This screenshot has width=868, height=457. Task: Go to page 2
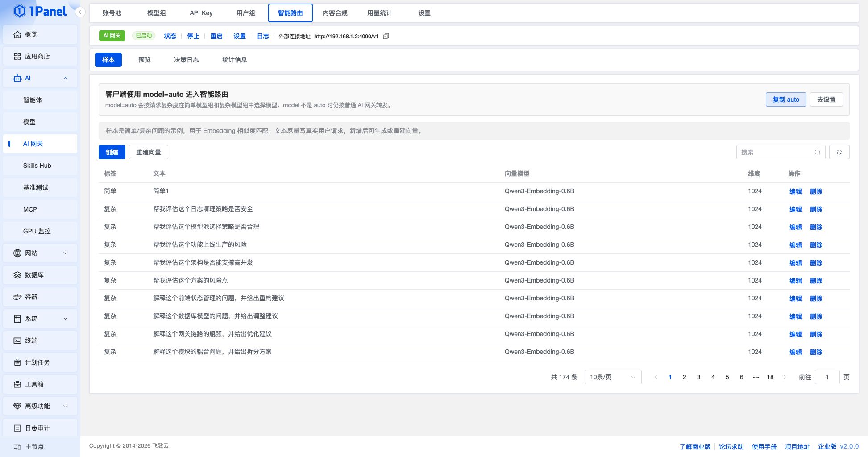pos(684,377)
